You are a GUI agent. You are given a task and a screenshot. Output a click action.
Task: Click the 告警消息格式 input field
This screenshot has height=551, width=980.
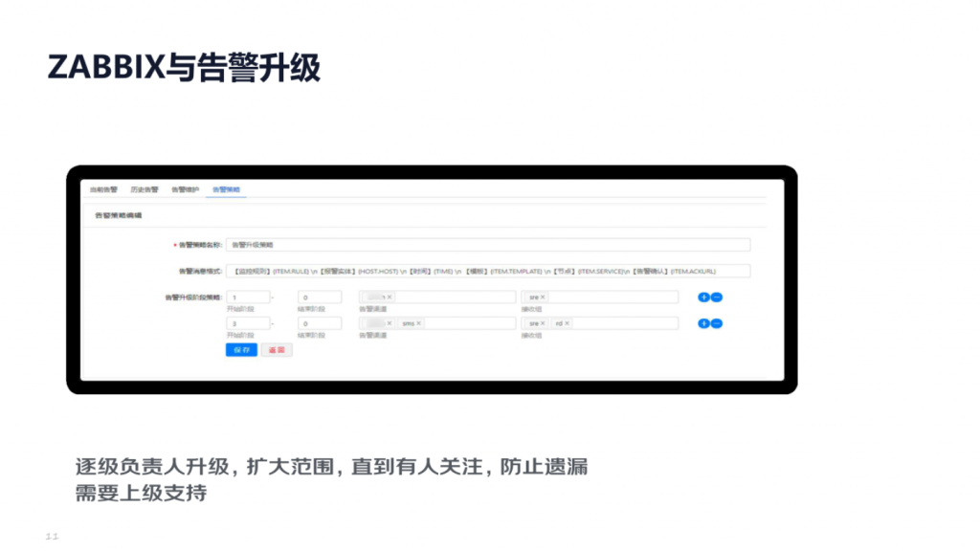click(488, 271)
